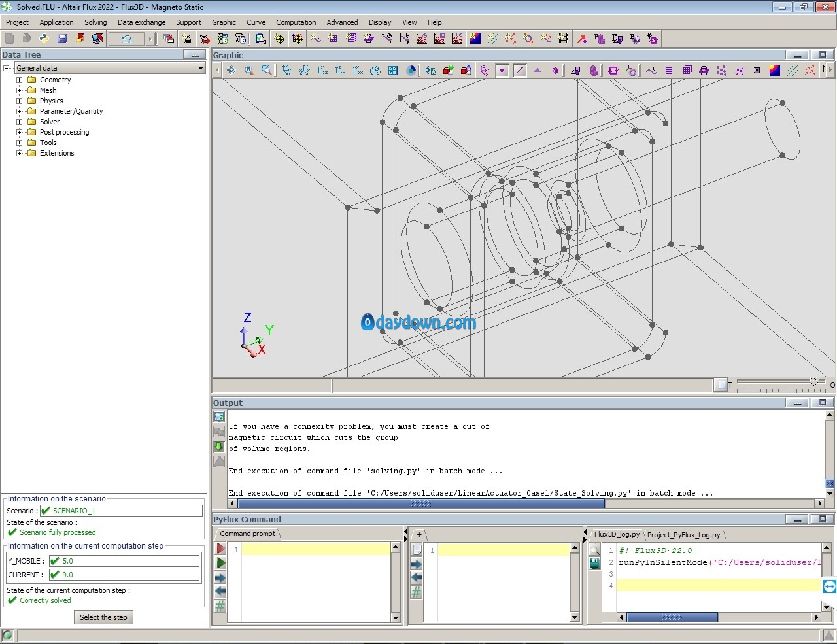Viewport: 837px width, 644px height.
Task: Click the four-views grid icon in Graphic toolbar
Action: click(393, 70)
